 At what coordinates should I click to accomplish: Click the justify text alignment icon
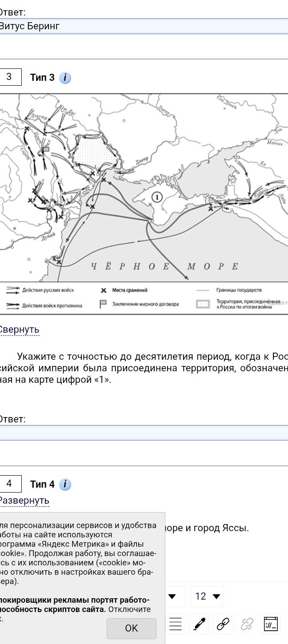pyautogui.click(x=176, y=624)
